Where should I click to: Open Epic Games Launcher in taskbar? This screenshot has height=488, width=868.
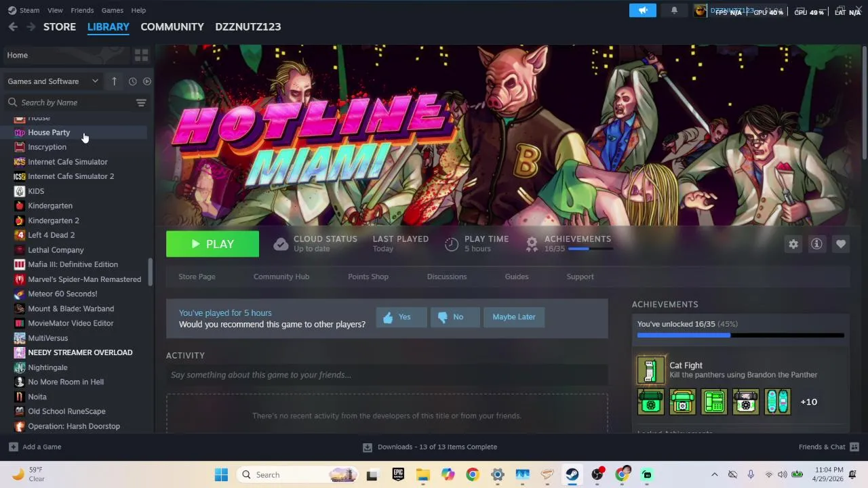(x=398, y=474)
